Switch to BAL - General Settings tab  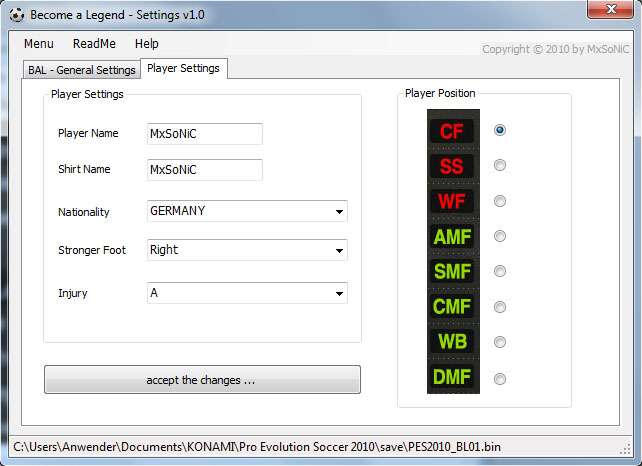(82, 70)
